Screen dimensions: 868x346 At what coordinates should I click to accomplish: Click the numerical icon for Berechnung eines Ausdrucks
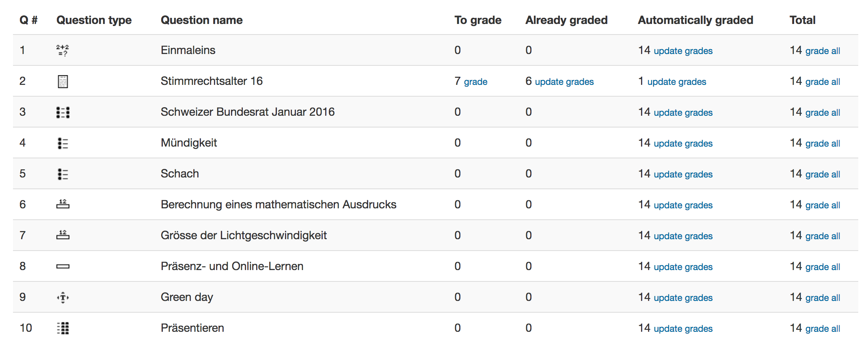(63, 204)
